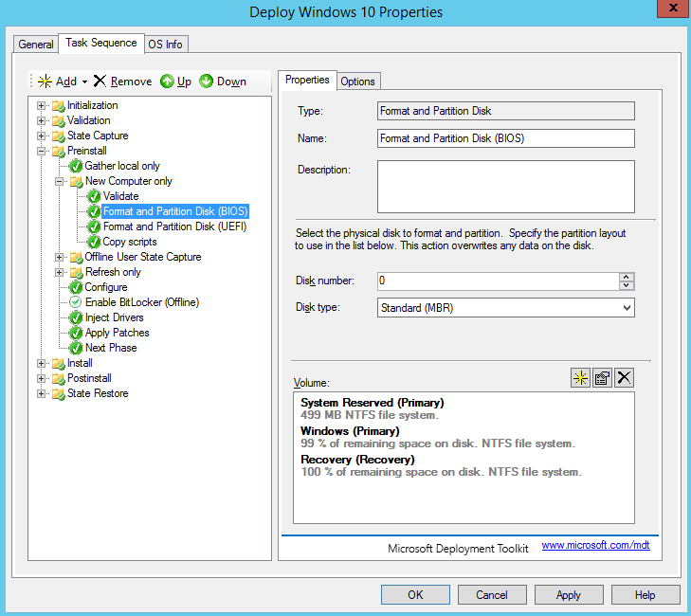Select the System Reserved (Primary) volume
Viewport: 691px width, 616px height.
pyautogui.click(x=373, y=408)
